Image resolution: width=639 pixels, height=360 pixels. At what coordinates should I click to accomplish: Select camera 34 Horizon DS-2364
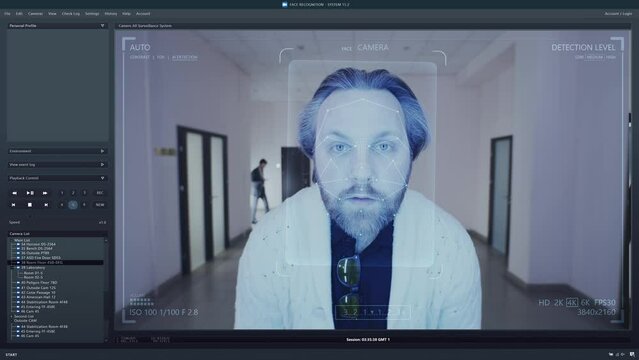(38, 244)
